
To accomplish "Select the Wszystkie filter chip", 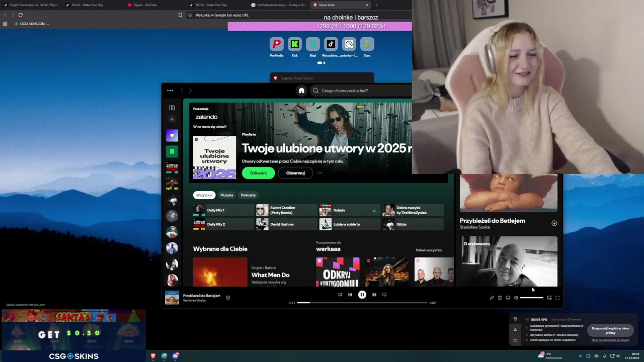I will 204,195.
